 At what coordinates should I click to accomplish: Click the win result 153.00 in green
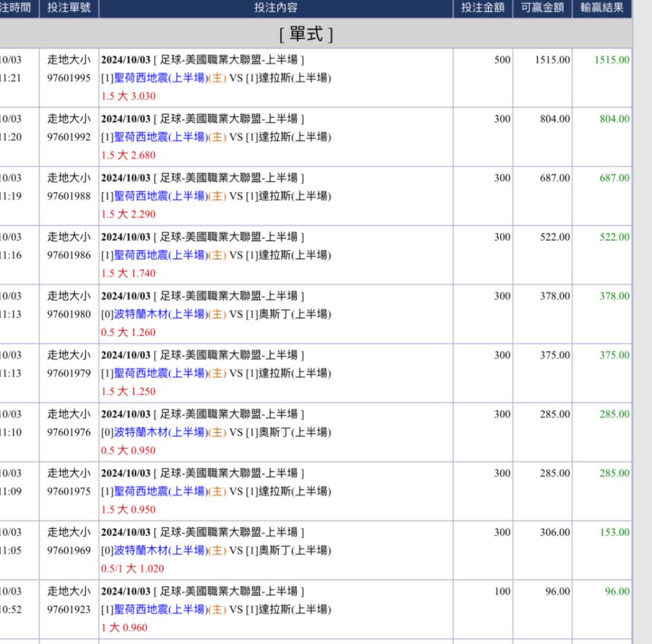tap(614, 532)
